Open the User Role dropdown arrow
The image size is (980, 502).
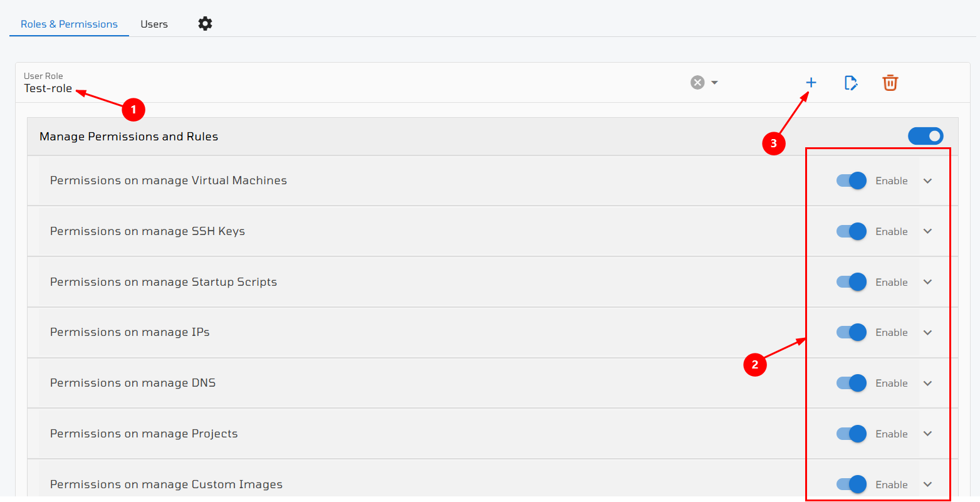pos(714,83)
